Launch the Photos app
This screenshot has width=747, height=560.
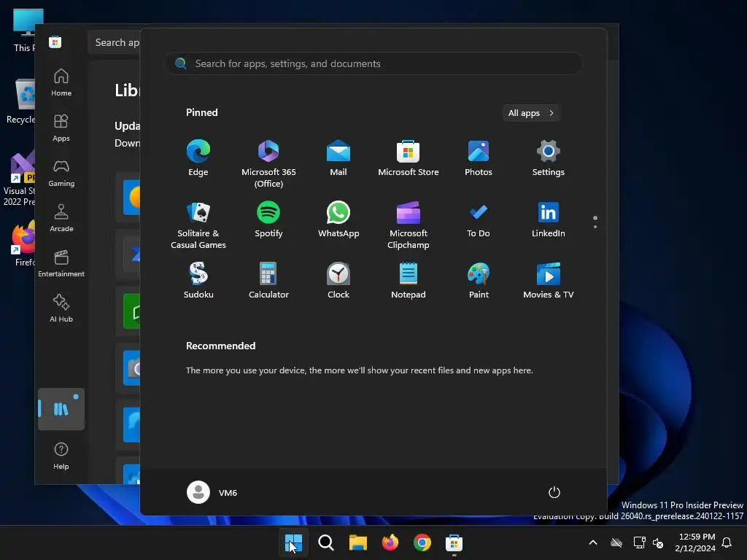(479, 158)
